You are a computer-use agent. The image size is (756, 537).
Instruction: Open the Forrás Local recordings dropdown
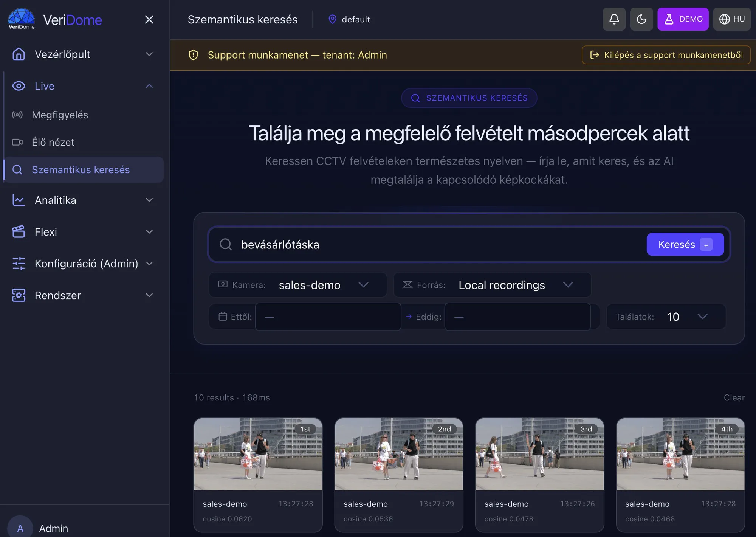pos(492,285)
